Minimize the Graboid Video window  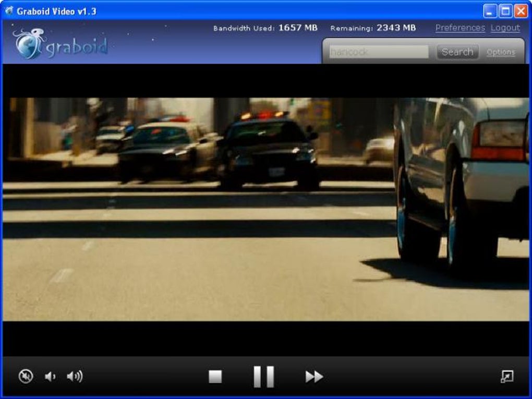[490, 11]
